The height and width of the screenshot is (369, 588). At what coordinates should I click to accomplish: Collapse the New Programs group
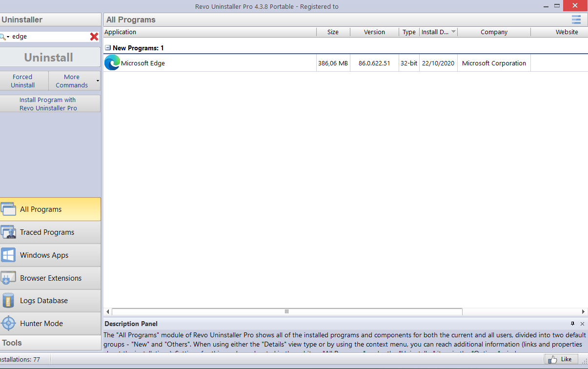pos(108,48)
